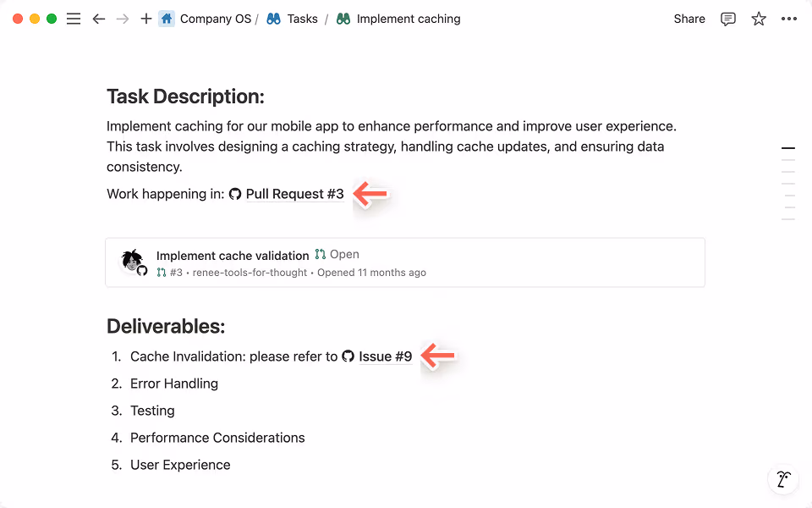Favorite this page with the star icon

(x=758, y=18)
